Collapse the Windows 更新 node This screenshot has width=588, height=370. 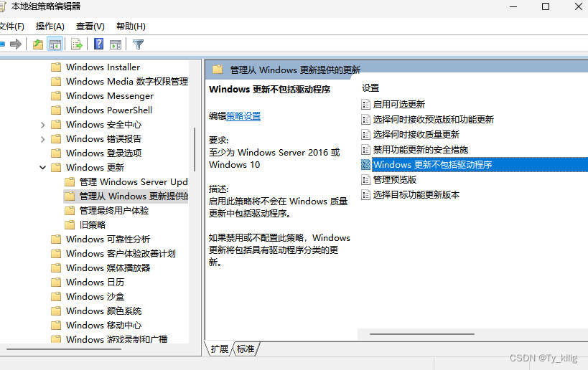click(x=42, y=168)
